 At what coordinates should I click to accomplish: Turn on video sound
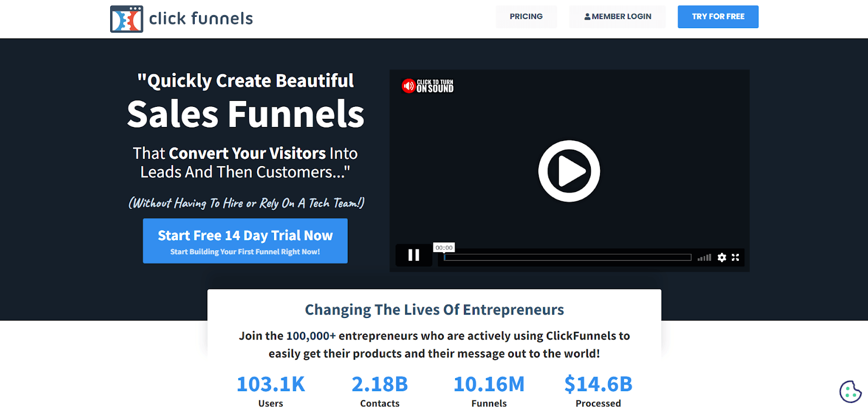pyautogui.click(x=427, y=86)
